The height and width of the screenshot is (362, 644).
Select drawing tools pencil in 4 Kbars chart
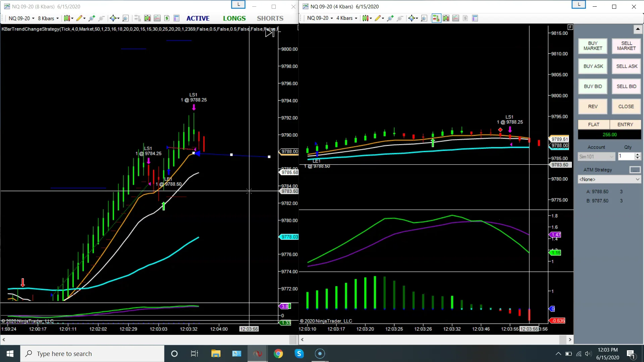pyautogui.click(x=378, y=18)
